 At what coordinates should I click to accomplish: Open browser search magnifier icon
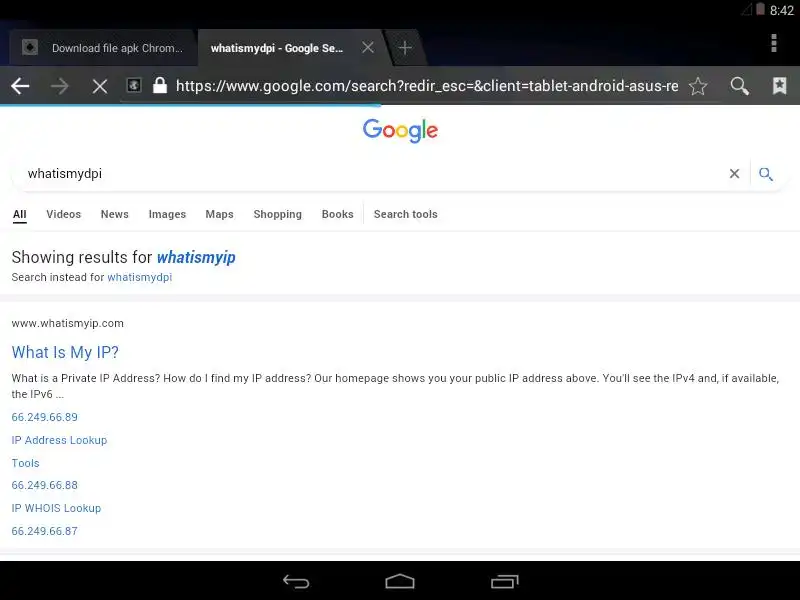point(739,86)
